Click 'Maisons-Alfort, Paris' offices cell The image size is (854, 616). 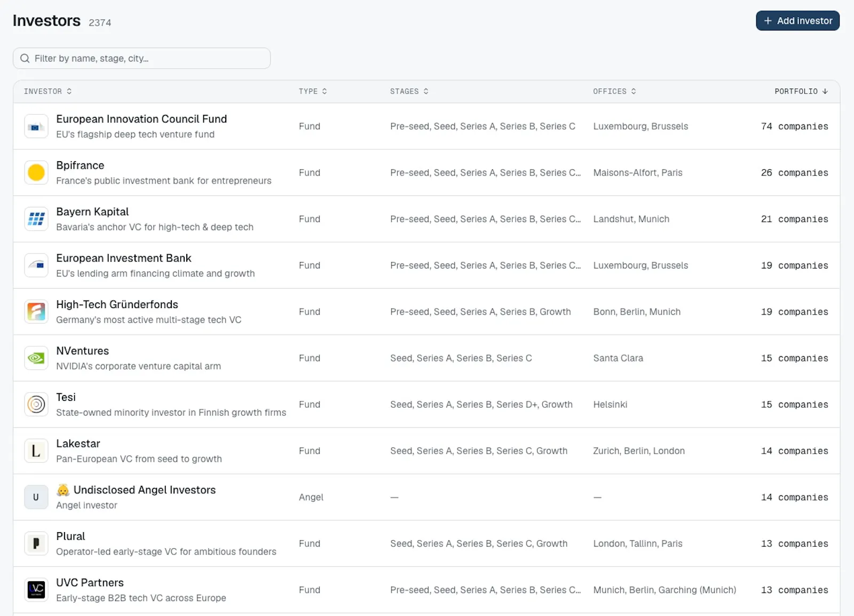pos(638,173)
